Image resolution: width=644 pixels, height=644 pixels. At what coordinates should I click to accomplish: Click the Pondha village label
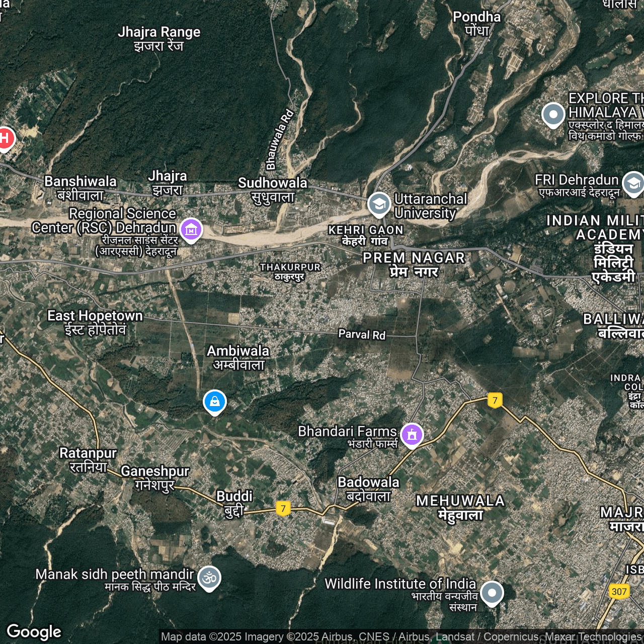tap(476, 23)
